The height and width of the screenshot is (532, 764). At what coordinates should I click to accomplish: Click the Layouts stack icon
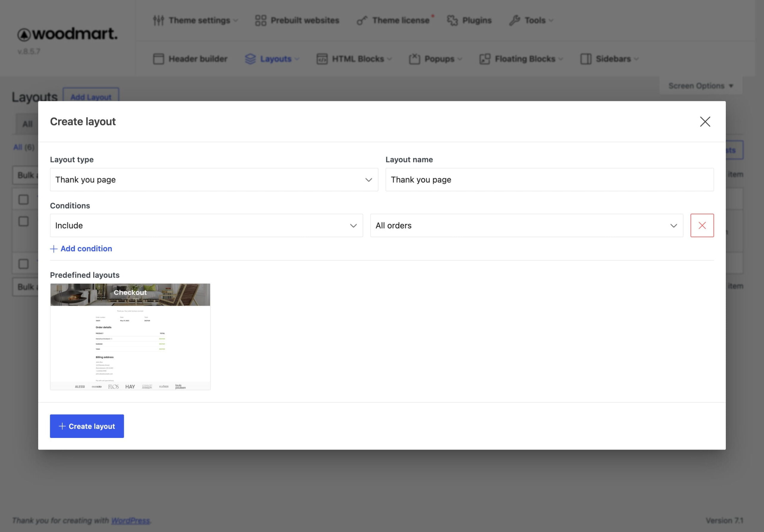click(x=250, y=59)
